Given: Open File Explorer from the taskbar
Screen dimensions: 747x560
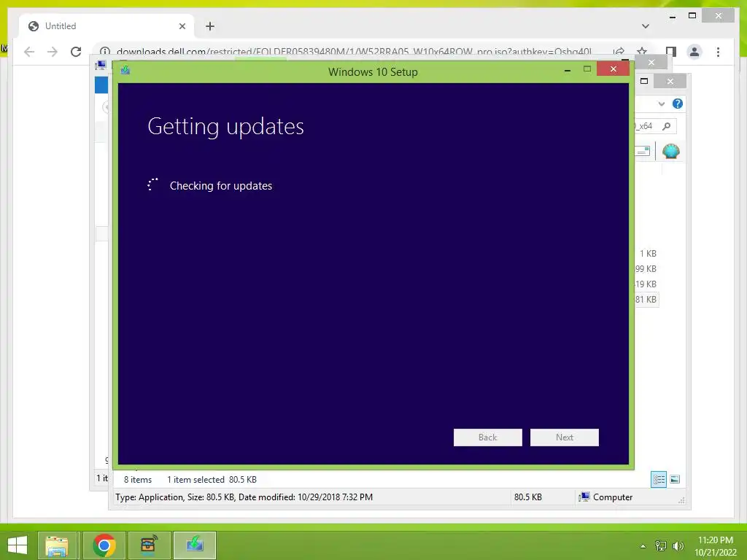Looking at the screenshot, I should pos(57,545).
